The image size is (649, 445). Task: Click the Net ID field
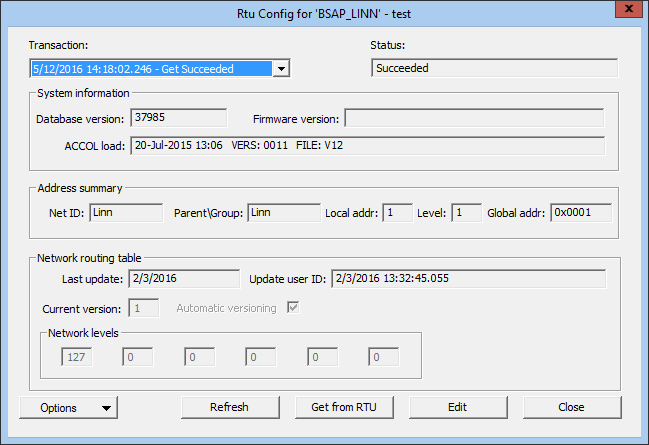(x=126, y=213)
